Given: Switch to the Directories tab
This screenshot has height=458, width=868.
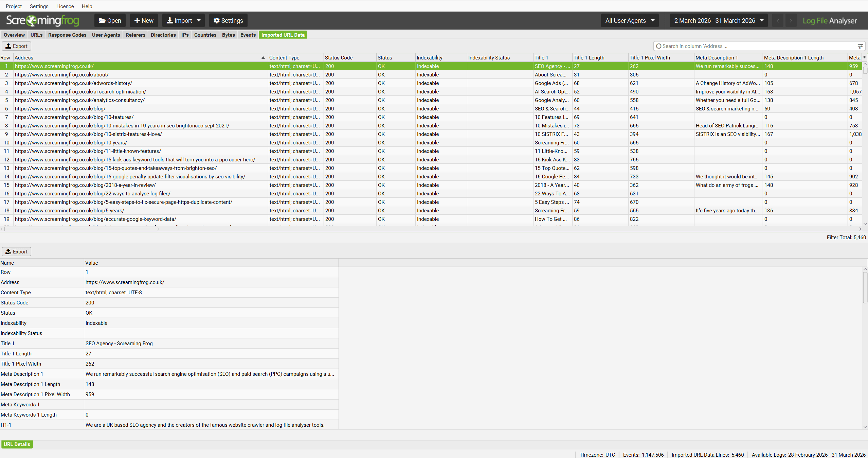Looking at the screenshot, I should coord(163,35).
